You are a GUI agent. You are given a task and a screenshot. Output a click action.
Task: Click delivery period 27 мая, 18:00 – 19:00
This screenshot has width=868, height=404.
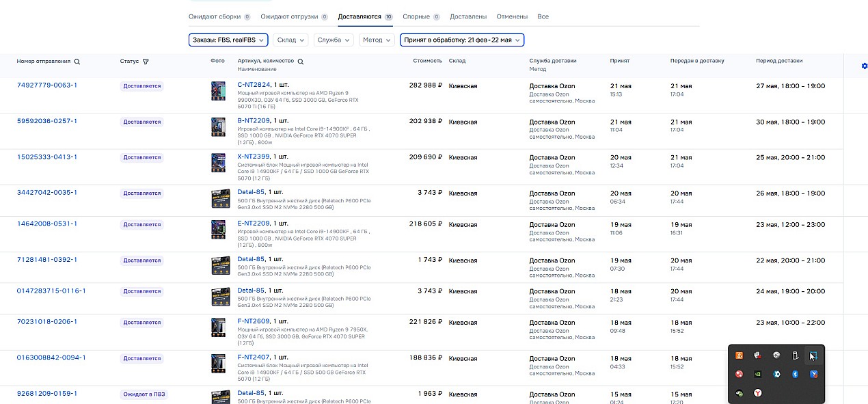(791, 86)
